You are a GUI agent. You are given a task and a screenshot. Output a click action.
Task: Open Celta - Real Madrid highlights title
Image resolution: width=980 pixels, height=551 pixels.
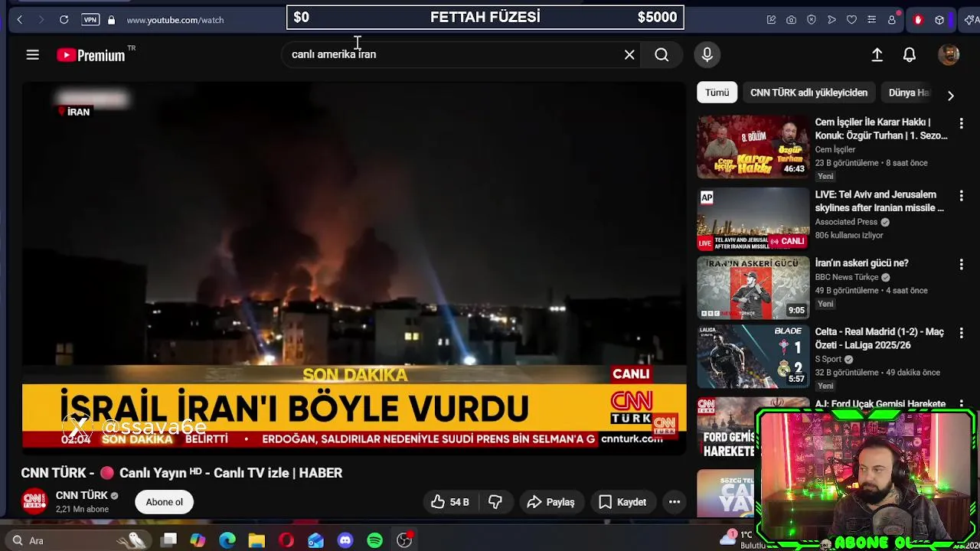[x=880, y=338]
